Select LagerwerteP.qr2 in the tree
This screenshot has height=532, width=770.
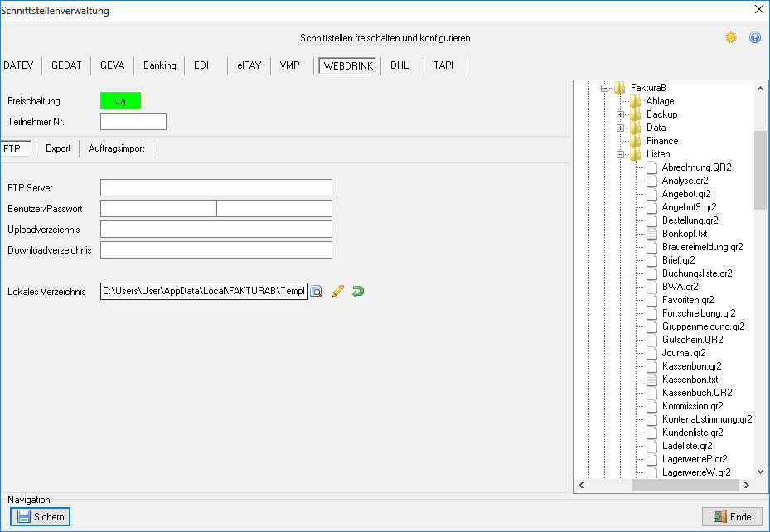(x=695, y=459)
